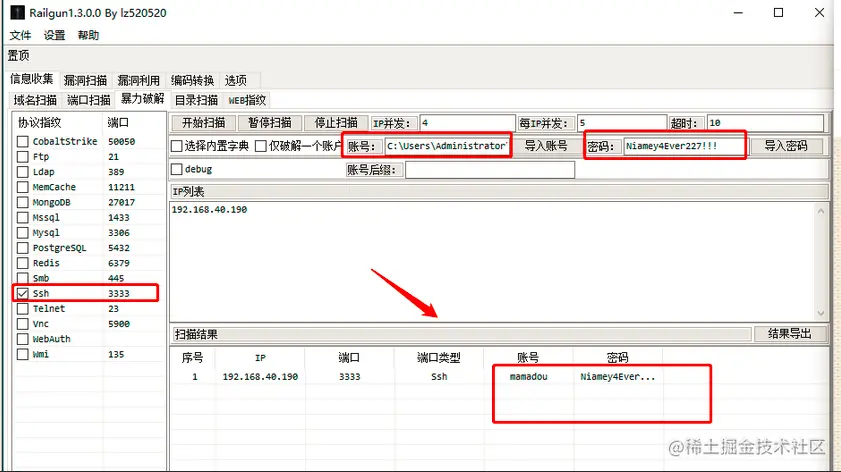841x472 pixels.
Task: Uncheck the Ssh protocol checkbox
Action: tap(23, 293)
